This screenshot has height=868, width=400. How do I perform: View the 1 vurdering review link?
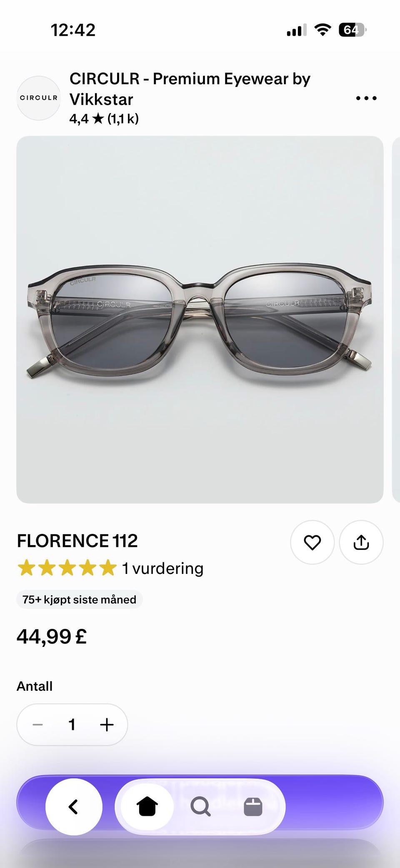162,568
